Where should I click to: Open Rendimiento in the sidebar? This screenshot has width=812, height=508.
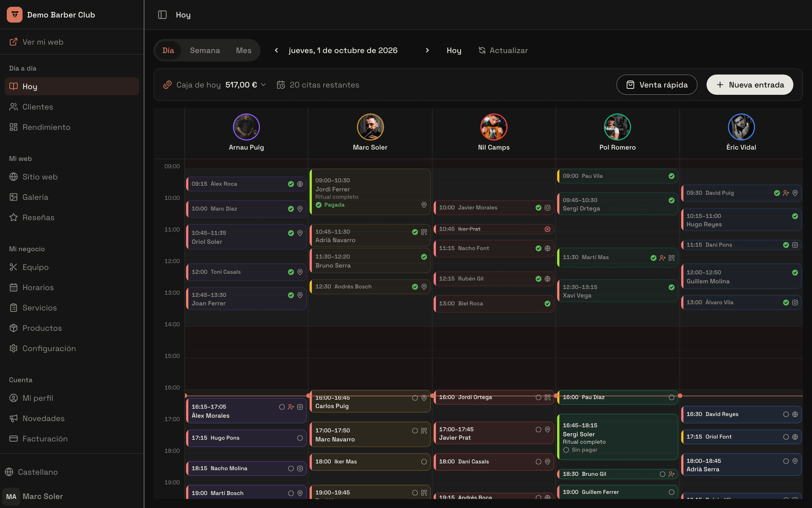(72, 127)
